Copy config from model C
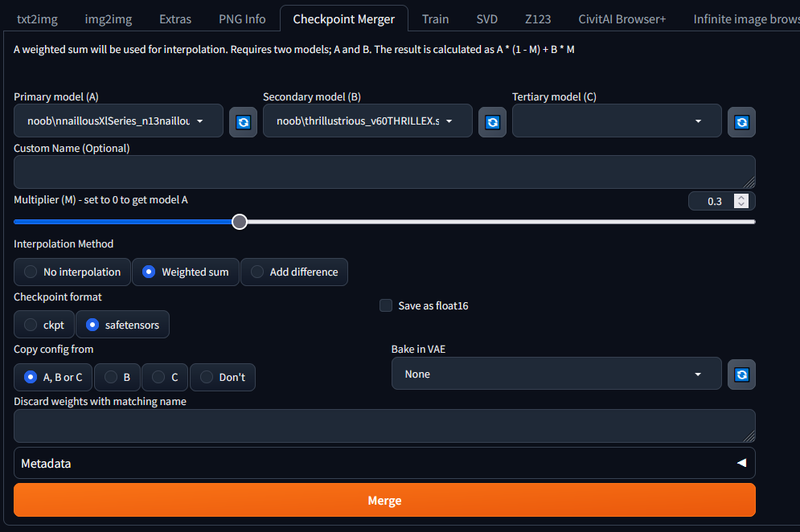This screenshot has width=800, height=532. coord(165,377)
